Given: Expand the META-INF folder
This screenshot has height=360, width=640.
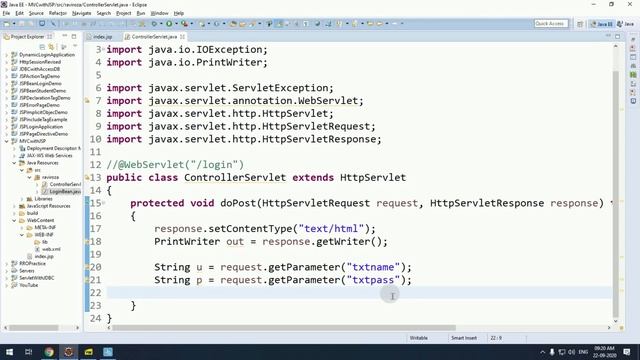Looking at the screenshot, I should point(22,227).
